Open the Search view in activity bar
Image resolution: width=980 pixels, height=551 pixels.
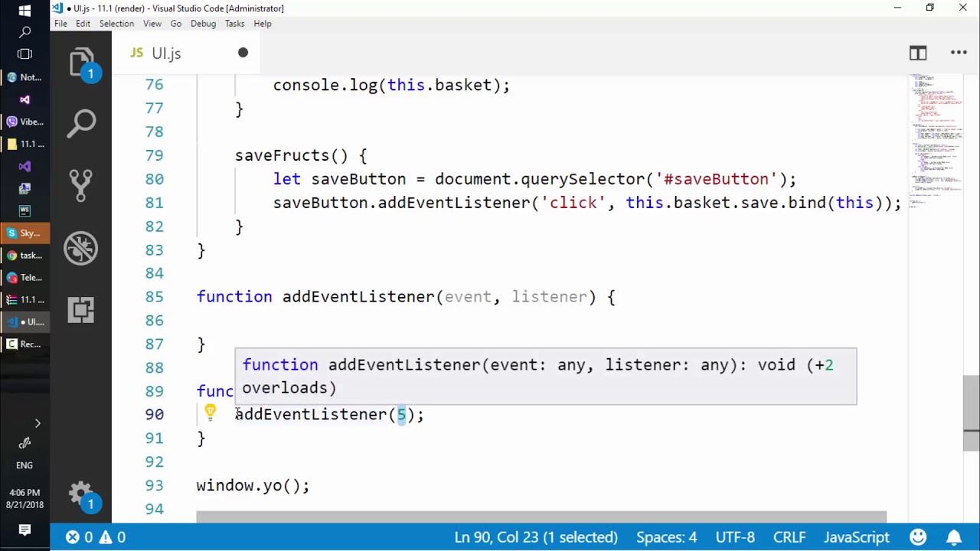coord(81,124)
